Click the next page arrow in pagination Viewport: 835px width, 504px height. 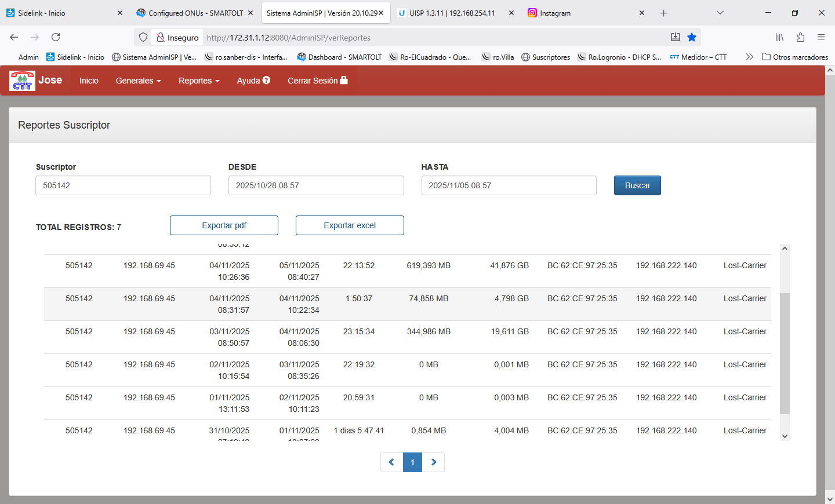click(434, 462)
